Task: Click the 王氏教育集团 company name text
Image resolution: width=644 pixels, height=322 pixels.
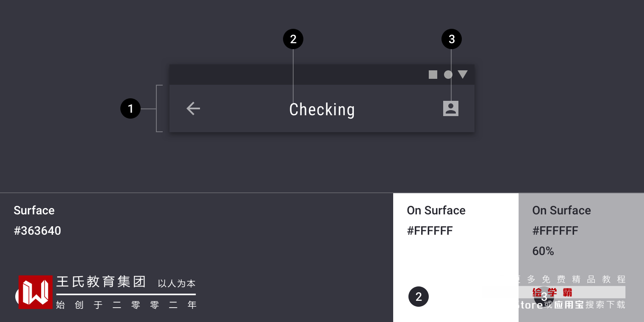Action: (101, 282)
